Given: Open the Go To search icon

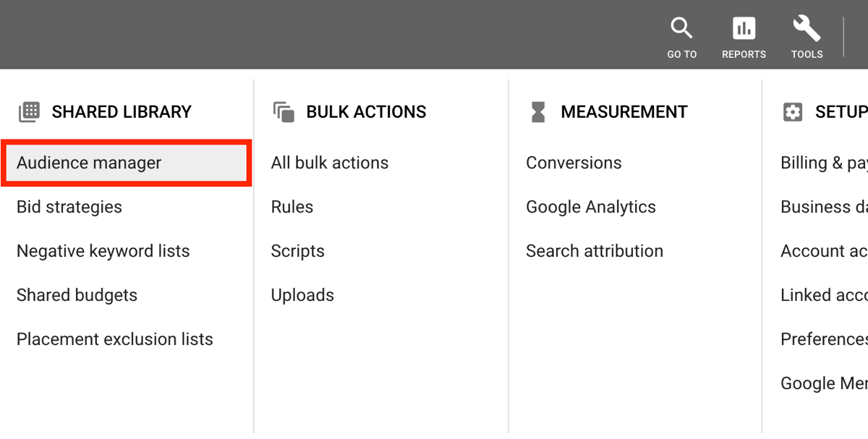Looking at the screenshot, I should point(681,29).
